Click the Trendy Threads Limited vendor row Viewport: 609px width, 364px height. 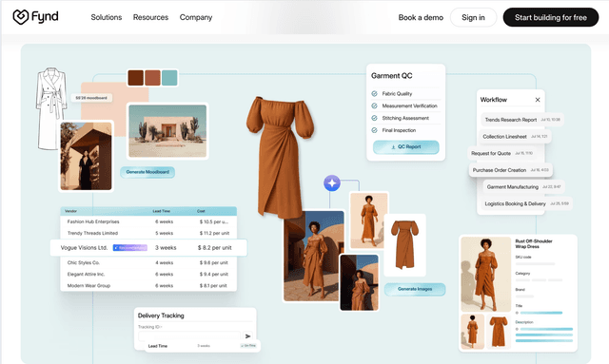click(x=148, y=233)
